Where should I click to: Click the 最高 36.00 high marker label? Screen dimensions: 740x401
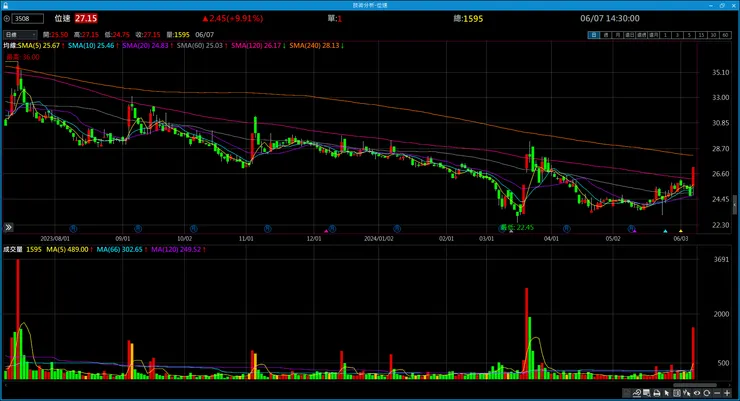click(23, 57)
